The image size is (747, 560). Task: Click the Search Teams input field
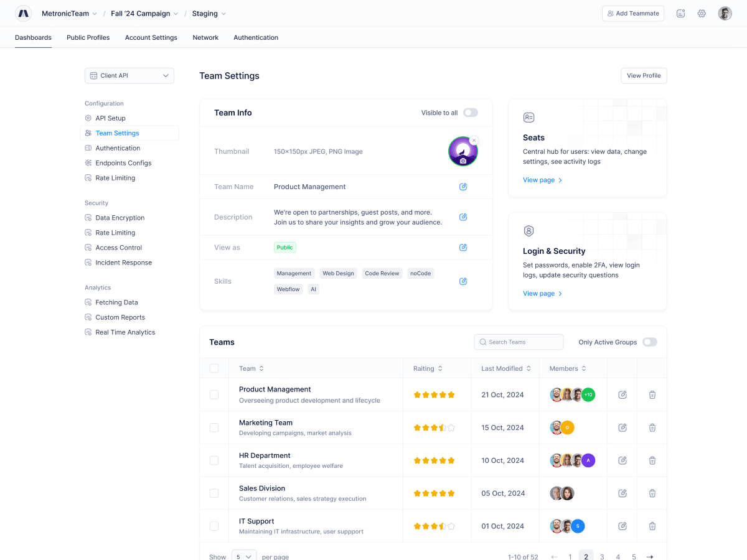(519, 342)
